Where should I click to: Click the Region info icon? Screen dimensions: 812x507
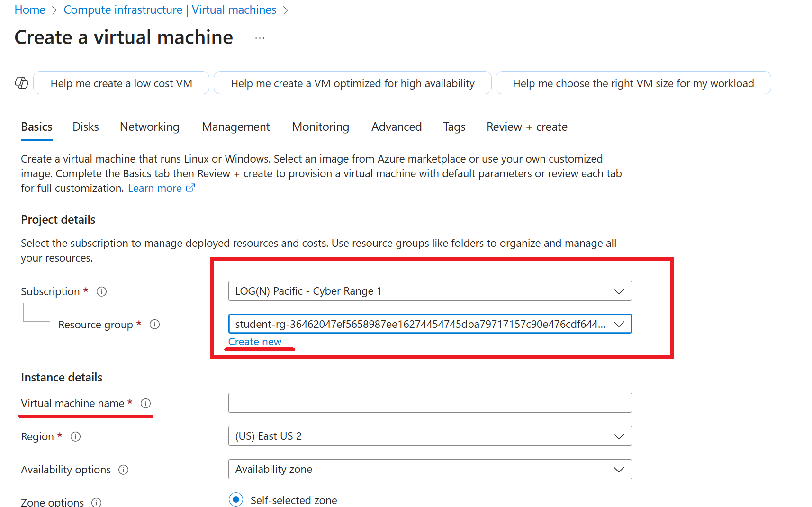click(x=75, y=436)
